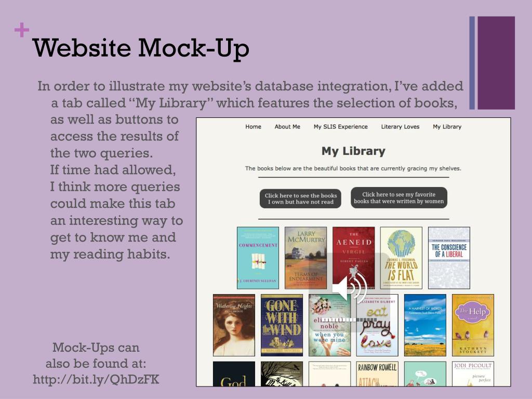Viewport: 532px width, 399px height.
Task: Select the Jodi Picoult Picture Perfect cover
Action: click(x=473, y=374)
